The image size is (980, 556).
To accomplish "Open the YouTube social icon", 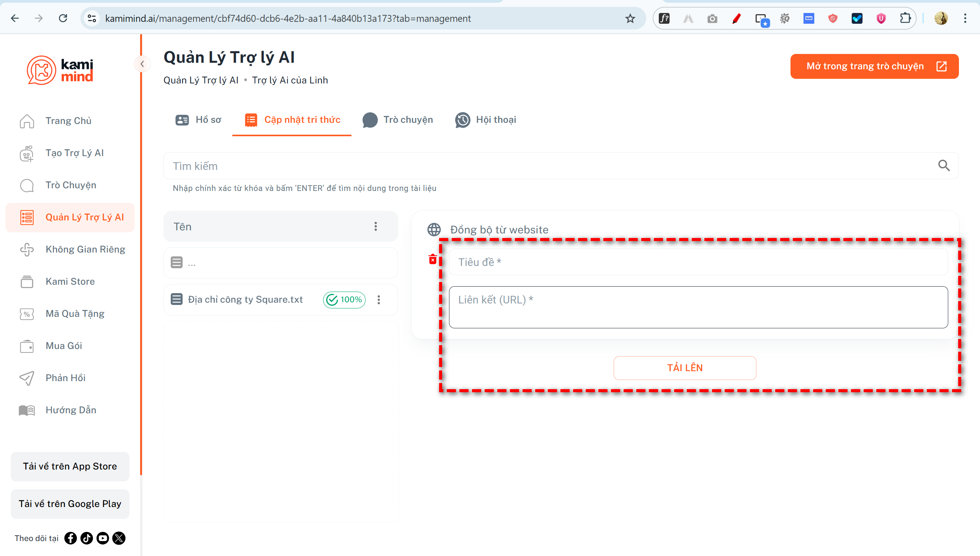I will [x=103, y=538].
